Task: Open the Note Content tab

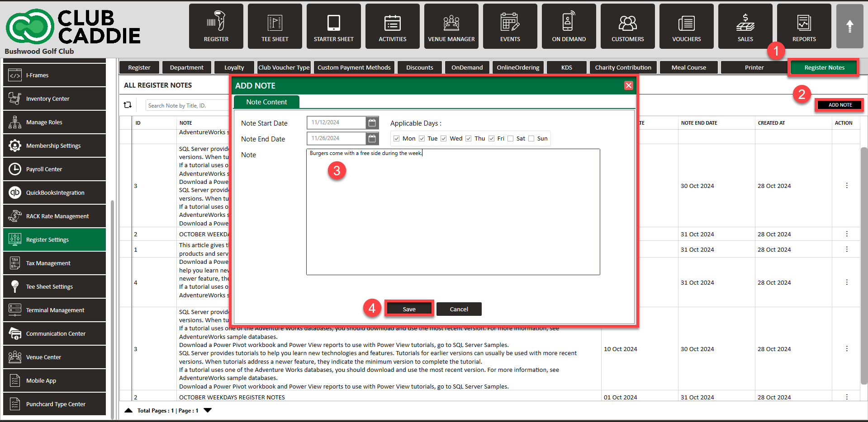Action: [x=266, y=102]
